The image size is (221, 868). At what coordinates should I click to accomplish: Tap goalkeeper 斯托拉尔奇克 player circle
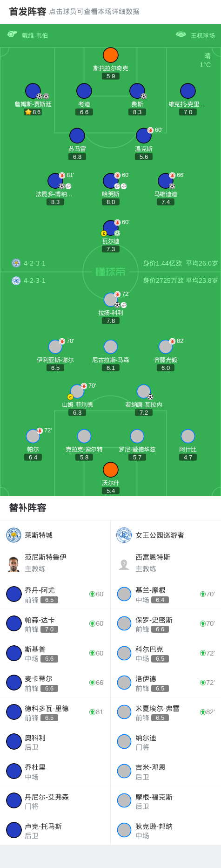pyautogui.click(x=111, y=55)
